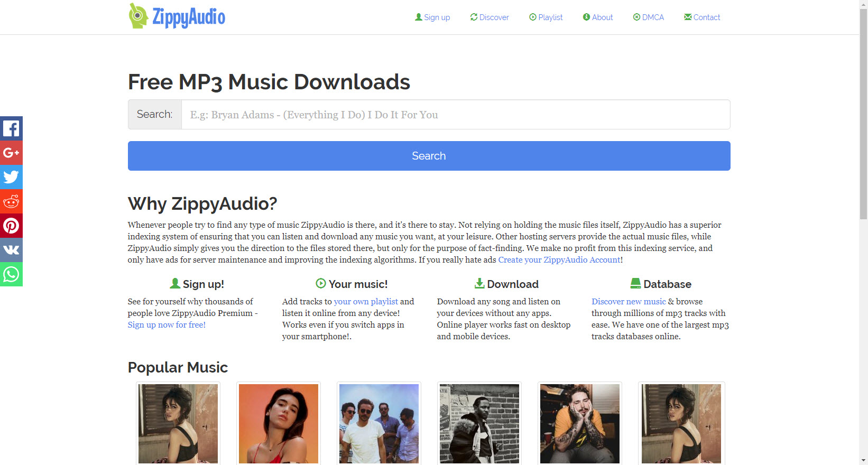Follow the Create your ZippyAudio Account link

[559, 260]
